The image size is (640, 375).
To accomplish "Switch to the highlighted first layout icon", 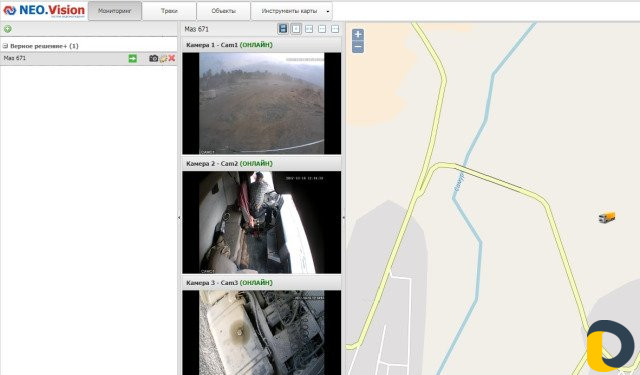I will 283,29.
